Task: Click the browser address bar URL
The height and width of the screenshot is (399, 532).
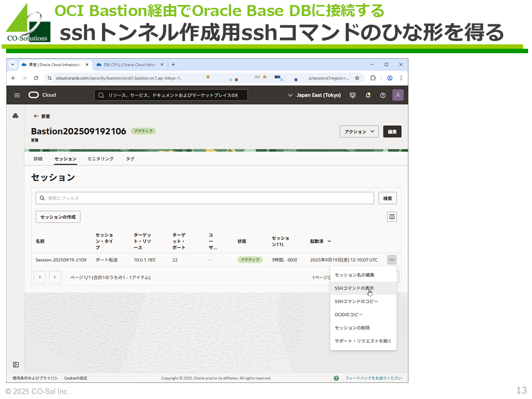Action: tap(202, 78)
